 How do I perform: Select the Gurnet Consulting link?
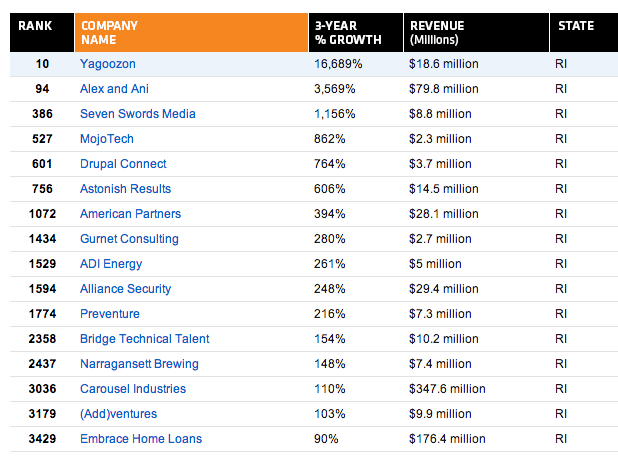[129, 239]
